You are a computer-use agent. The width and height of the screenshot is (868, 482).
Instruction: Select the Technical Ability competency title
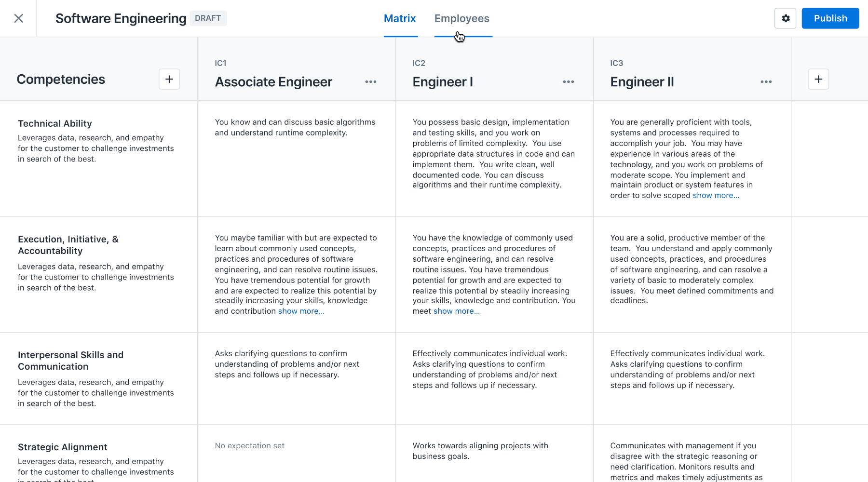(x=54, y=123)
